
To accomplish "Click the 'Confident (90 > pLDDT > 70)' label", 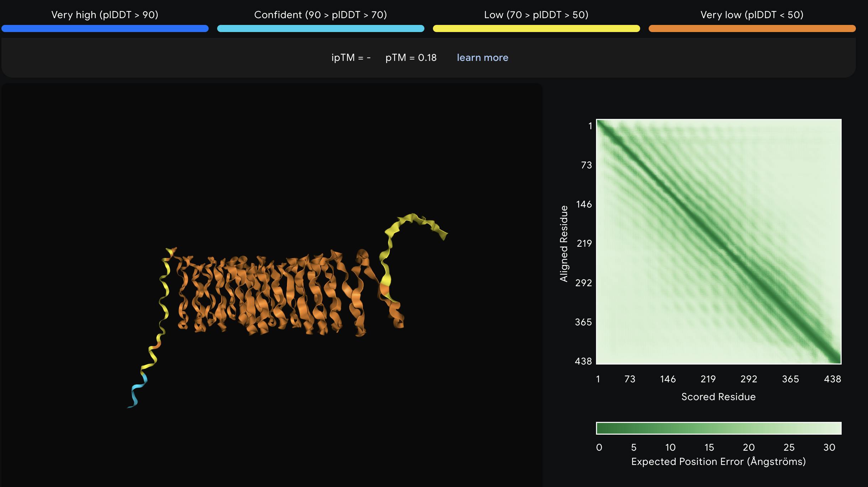I will [x=320, y=15].
